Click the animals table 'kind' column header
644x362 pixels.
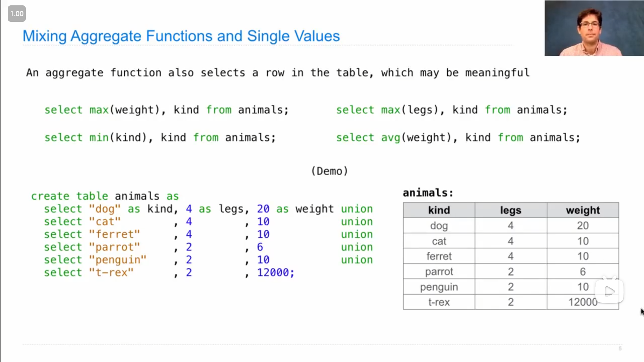[x=439, y=210]
